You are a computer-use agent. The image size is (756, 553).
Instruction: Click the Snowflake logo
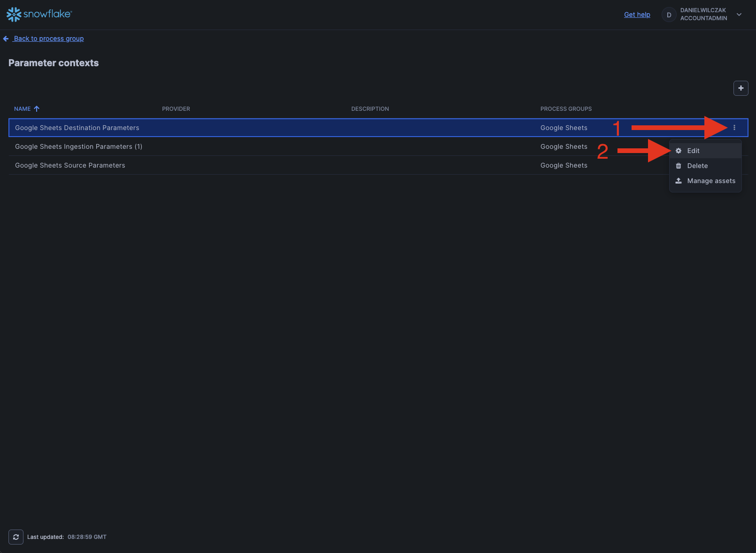coord(39,15)
